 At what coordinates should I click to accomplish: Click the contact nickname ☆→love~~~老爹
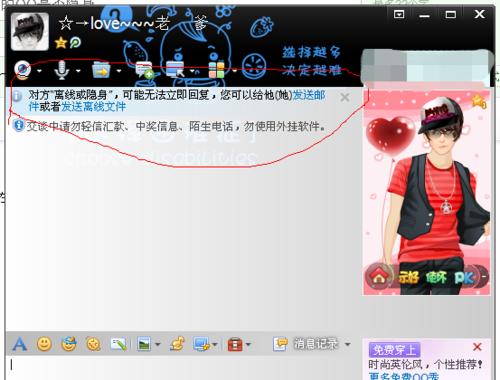[133, 23]
